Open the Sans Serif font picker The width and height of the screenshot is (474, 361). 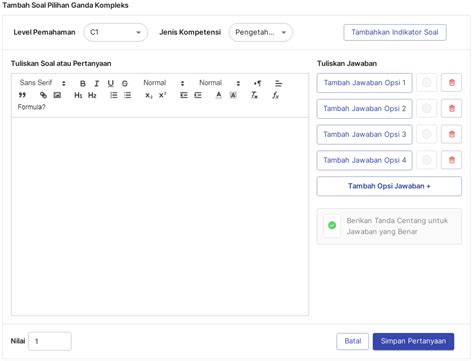point(42,83)
